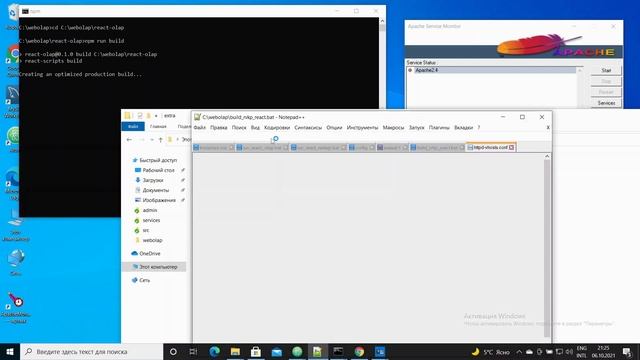Open the ? help menu in Notepad++

[x=479, y=128]
